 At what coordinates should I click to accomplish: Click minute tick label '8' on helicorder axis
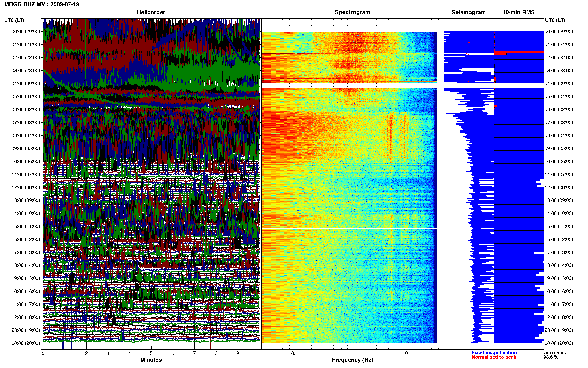216,353
